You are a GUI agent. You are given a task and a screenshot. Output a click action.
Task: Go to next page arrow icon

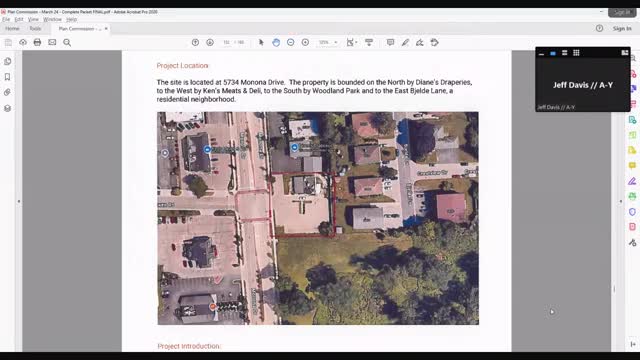[210, 42]
